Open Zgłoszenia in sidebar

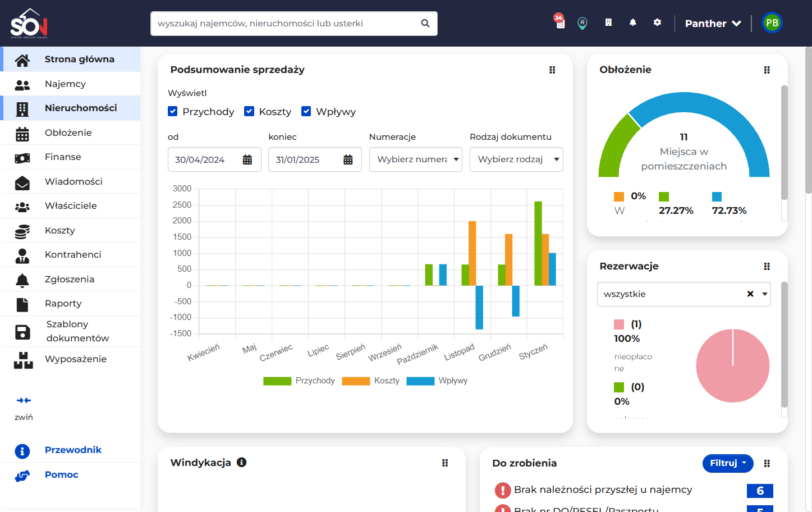click(x=71, y=280)
